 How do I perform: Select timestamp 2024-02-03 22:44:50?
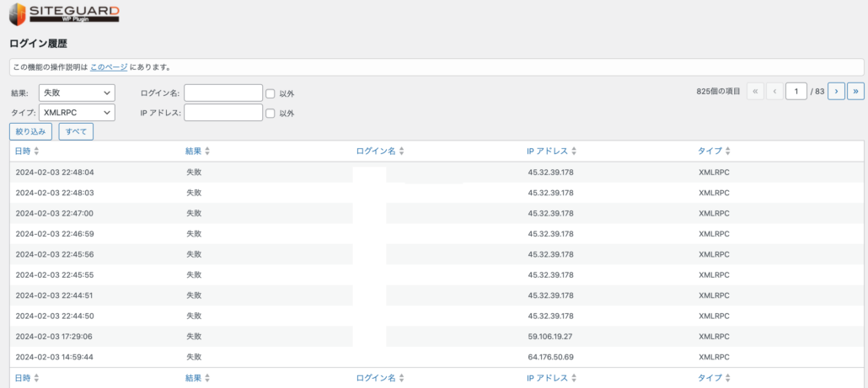[x=55, y=316]
